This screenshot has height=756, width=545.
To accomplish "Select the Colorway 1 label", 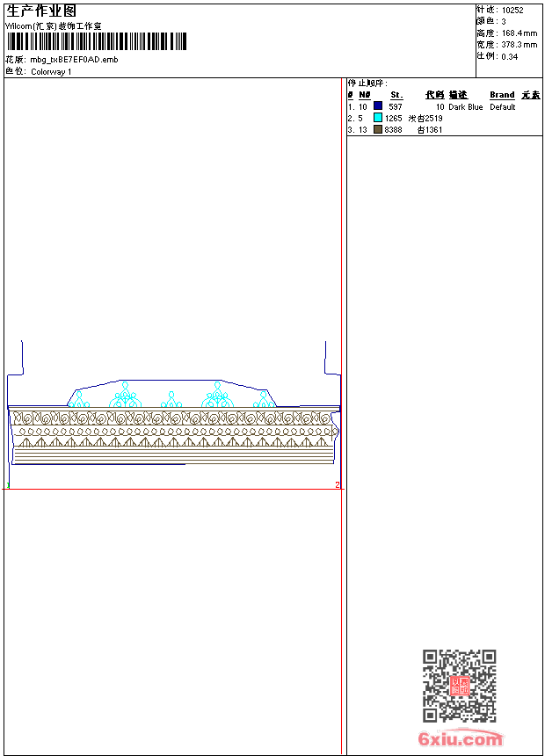I will pyautogui.click(x=51, y=72).
